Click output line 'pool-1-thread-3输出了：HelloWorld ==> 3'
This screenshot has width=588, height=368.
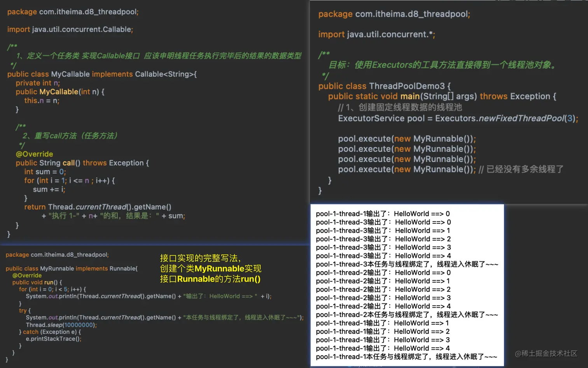click(x=383, y=247)
